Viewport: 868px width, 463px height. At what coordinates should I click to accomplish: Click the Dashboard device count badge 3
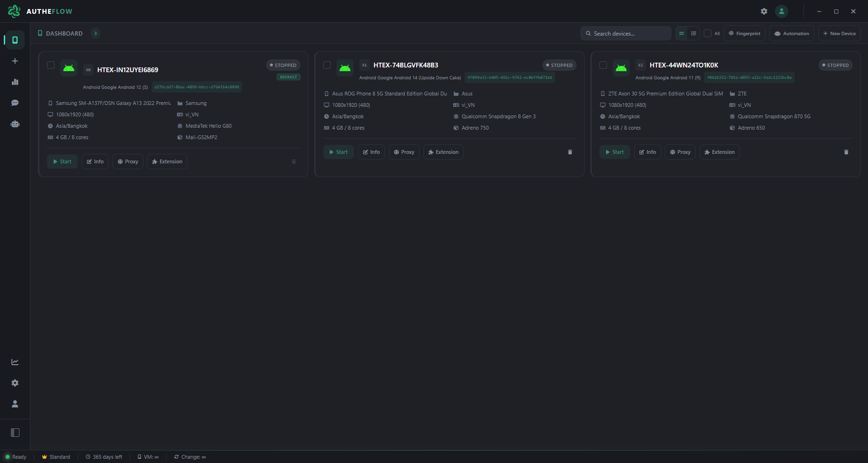click(95, 33)
